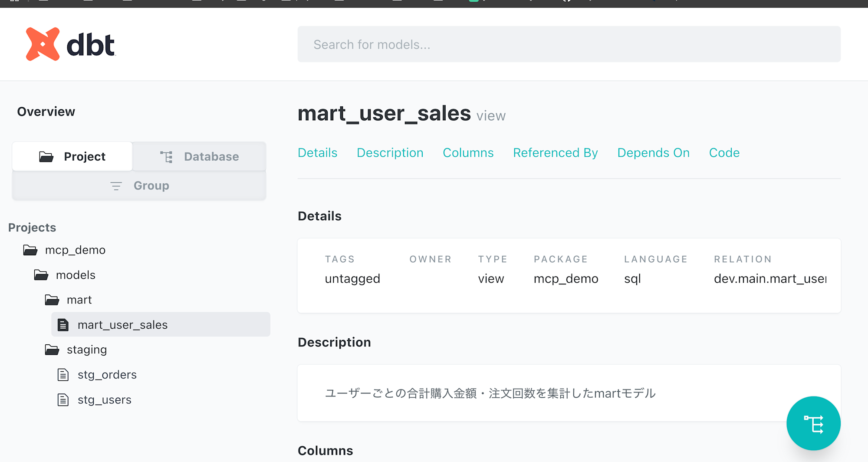Jump to the Depends On link
This screenshot has width=868, height=462.
[x=653, y=153]
